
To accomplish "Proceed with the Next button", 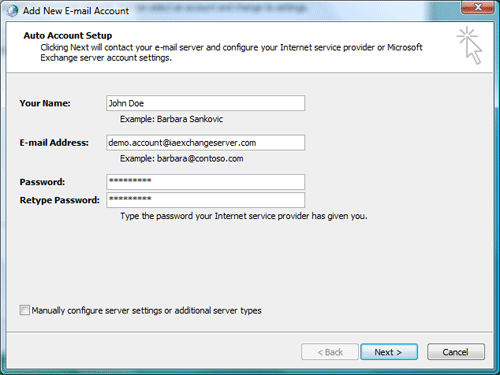I will (389, 352).
